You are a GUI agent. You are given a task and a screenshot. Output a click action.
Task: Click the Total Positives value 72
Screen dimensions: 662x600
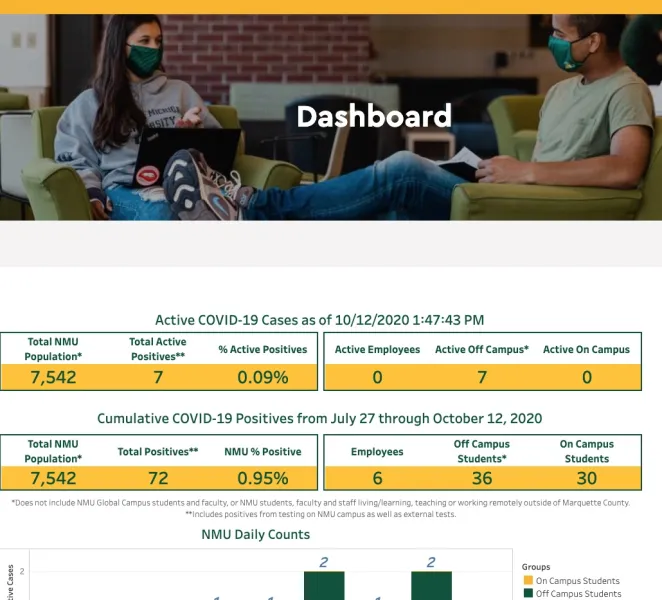tap(158, 478)
